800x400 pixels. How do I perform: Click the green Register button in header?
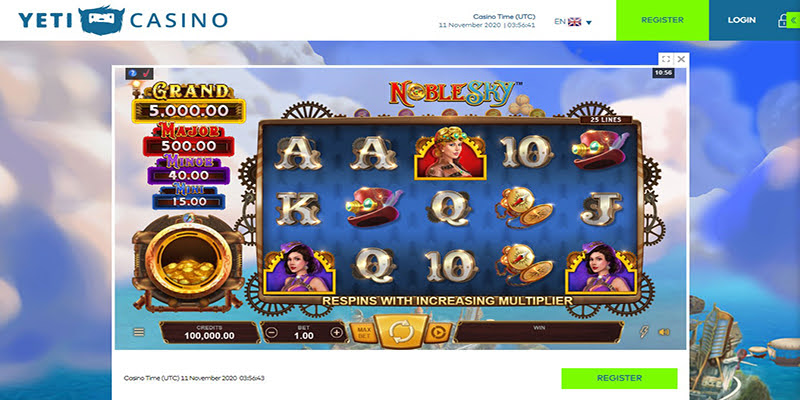(x=662, y=20)
